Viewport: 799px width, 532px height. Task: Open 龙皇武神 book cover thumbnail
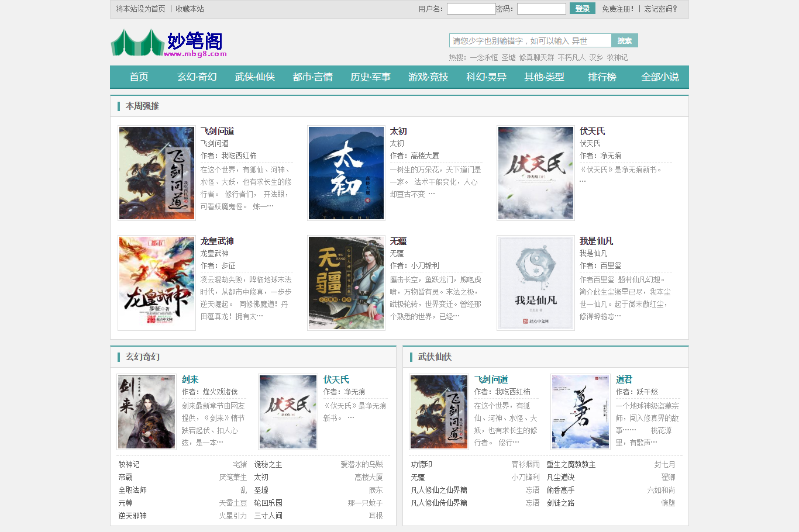pyautogui.click(x=157, y=283)
